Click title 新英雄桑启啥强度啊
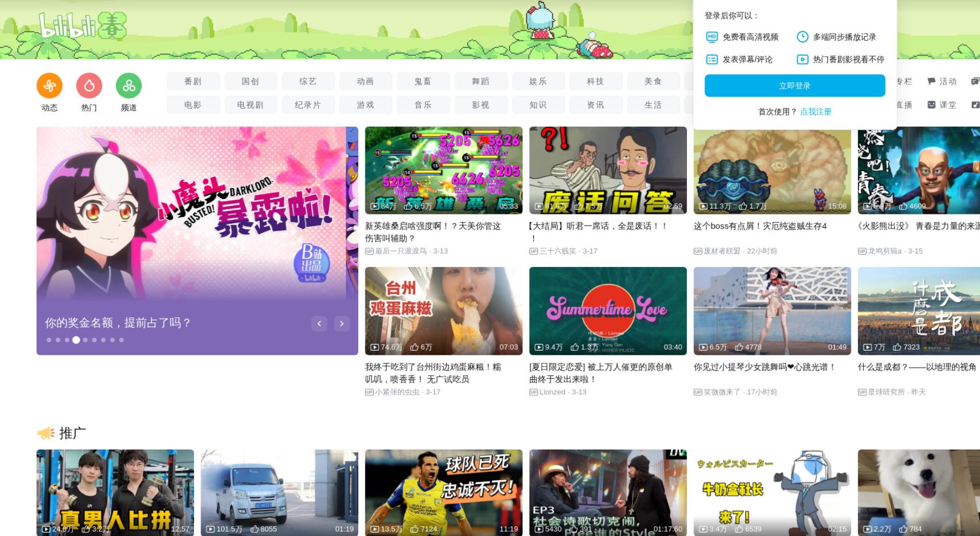 point(433,232)
